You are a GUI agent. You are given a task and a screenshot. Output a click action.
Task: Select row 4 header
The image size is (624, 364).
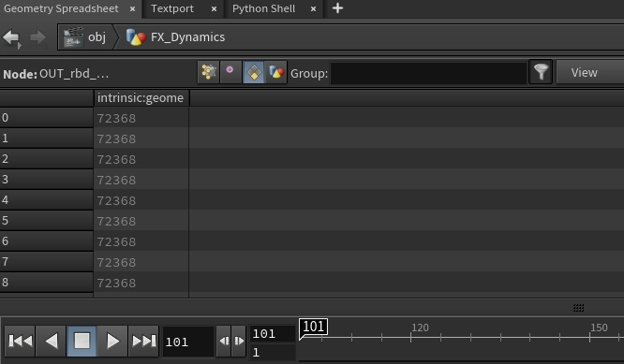pos(47,200)
